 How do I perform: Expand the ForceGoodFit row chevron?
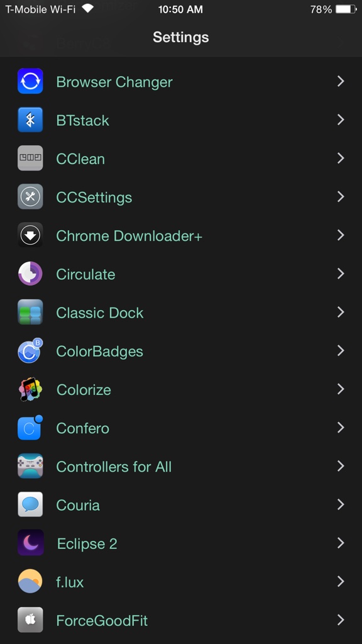[341, 619]
